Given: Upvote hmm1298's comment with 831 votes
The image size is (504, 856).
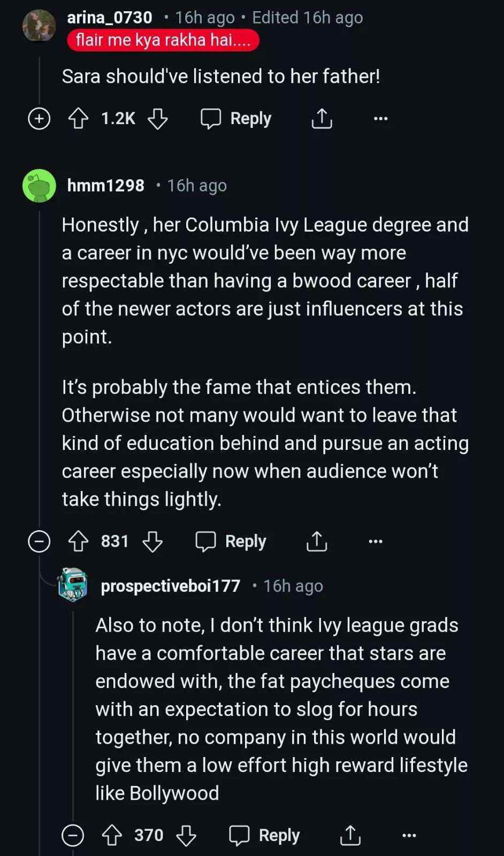Looking at the screenshot, I should click(79, 541).
